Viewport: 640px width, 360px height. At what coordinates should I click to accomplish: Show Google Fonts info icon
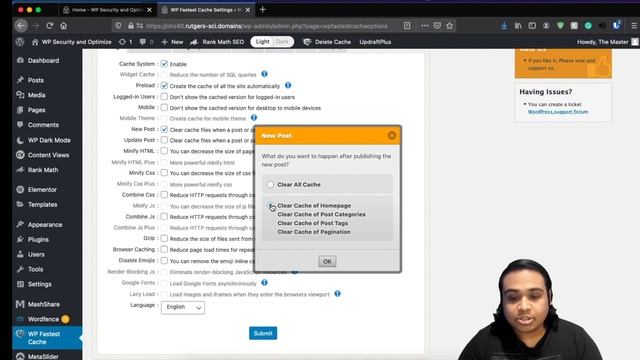tap(264, 282)
